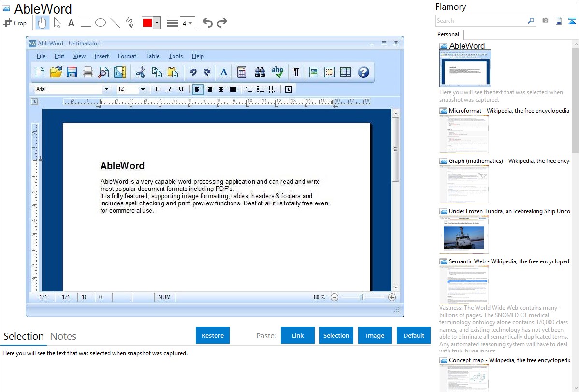
Task: Select the arrow pointer tool
Action: [x=57, y=23]
